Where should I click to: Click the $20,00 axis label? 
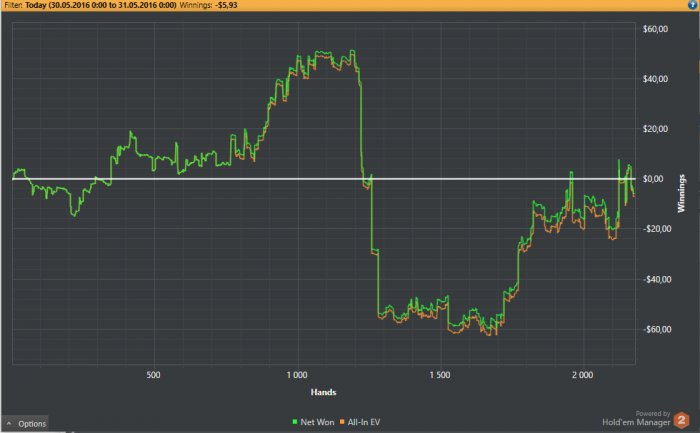(655, 129)
